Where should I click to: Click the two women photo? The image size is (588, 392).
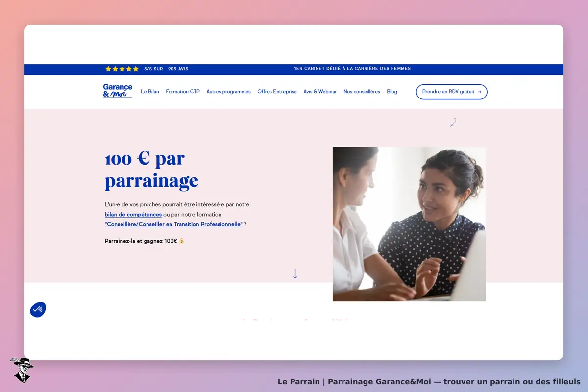click(x=409, y=224)
